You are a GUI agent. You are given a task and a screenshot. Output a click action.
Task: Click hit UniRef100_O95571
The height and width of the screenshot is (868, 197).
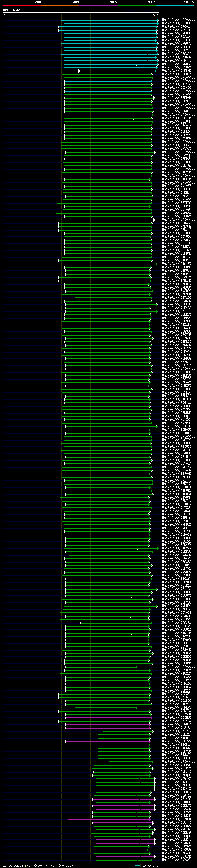176,149
